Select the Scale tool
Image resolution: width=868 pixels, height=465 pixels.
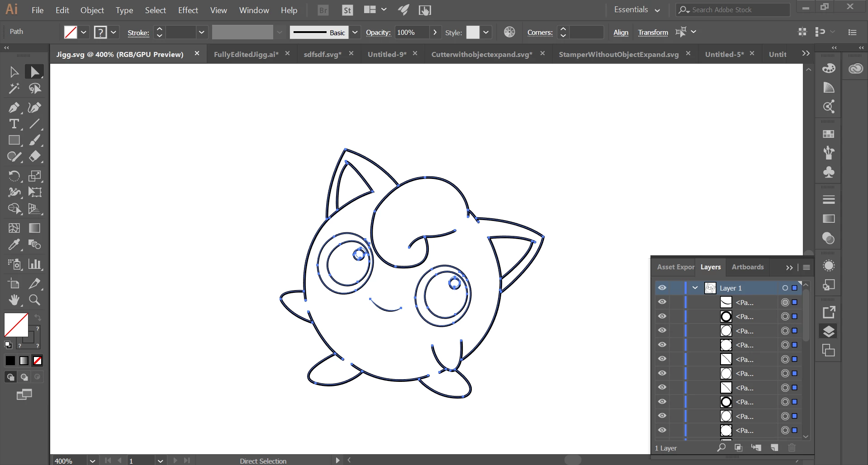[x=34, y=176]
